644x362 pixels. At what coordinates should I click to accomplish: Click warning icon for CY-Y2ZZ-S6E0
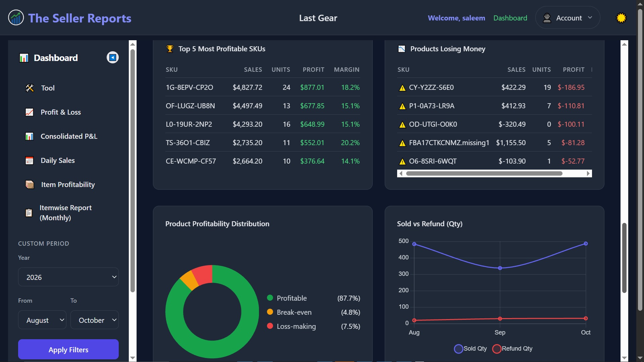pyautogui.click(x=402, y=88)
